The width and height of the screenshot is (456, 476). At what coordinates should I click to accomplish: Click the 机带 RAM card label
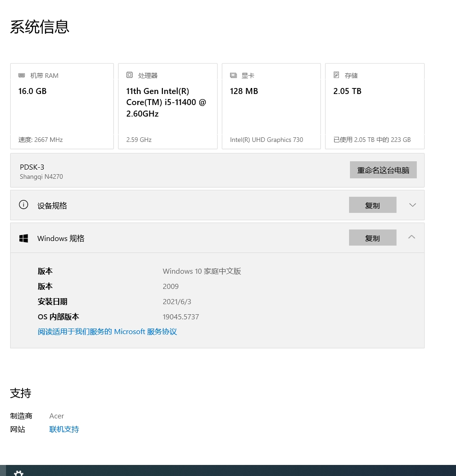coord(44,76)
